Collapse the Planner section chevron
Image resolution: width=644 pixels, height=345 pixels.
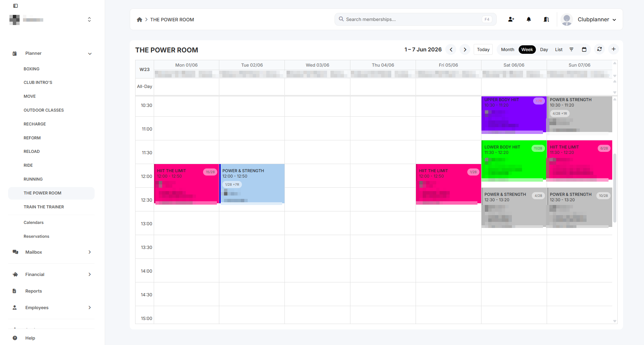click(x=90, y=53)
